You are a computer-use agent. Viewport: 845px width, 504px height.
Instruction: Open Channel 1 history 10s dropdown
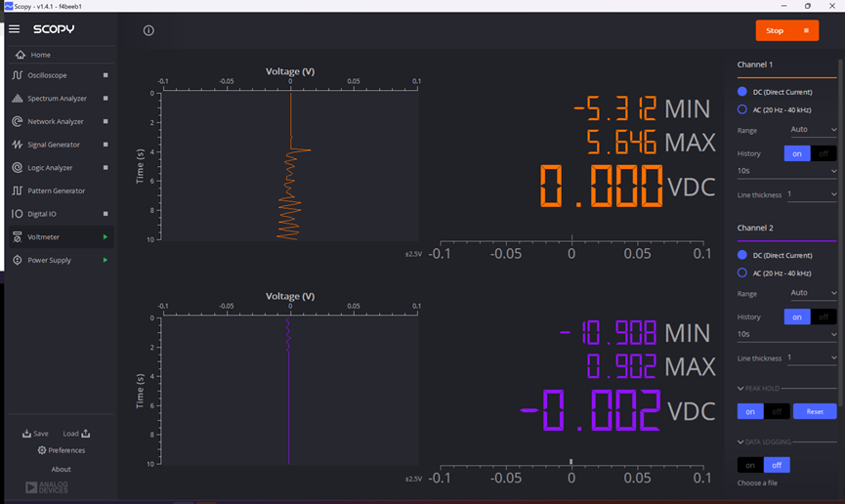pyautogui.click(x=786, y=171)
